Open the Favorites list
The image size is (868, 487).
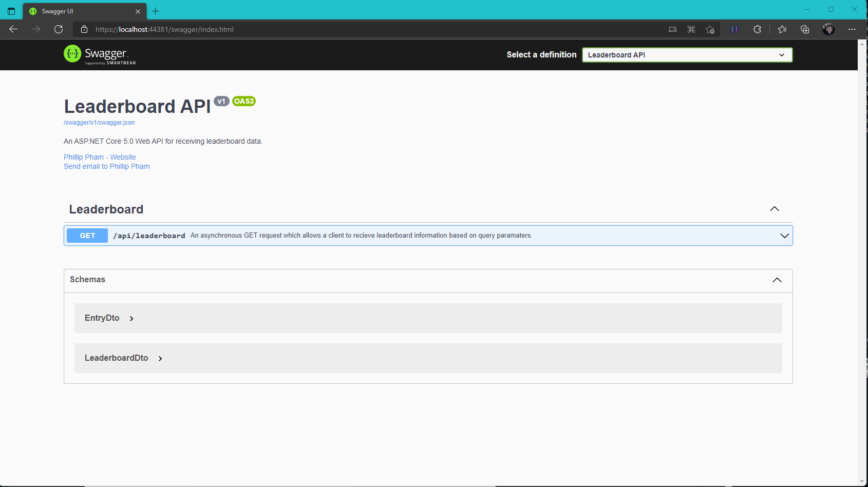tap(782, 29)
